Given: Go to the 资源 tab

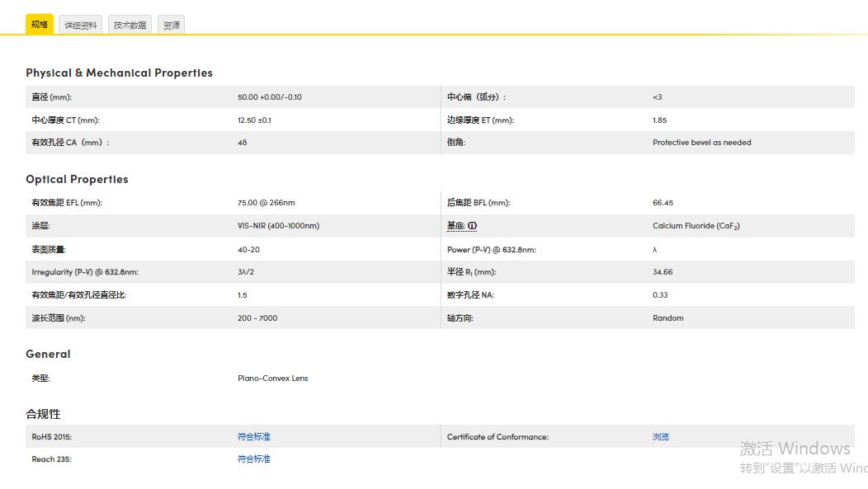Looking at the screenshot, I should tap(171, 26).
